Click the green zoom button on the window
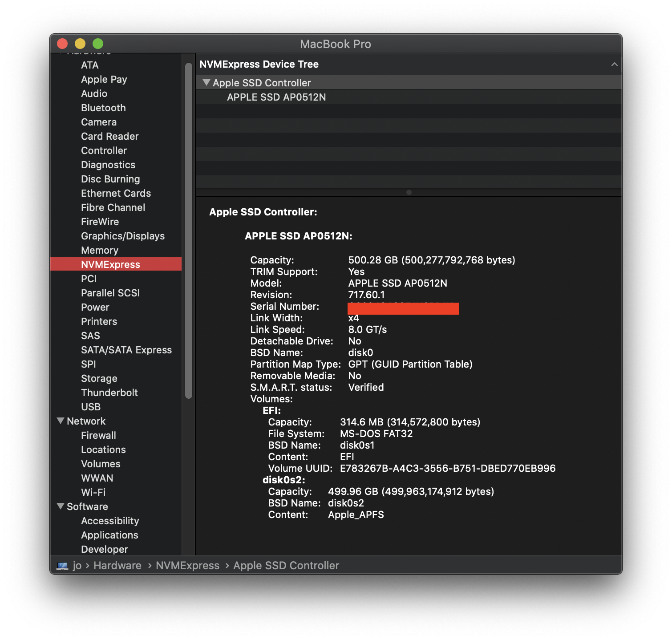 (97, 44)
